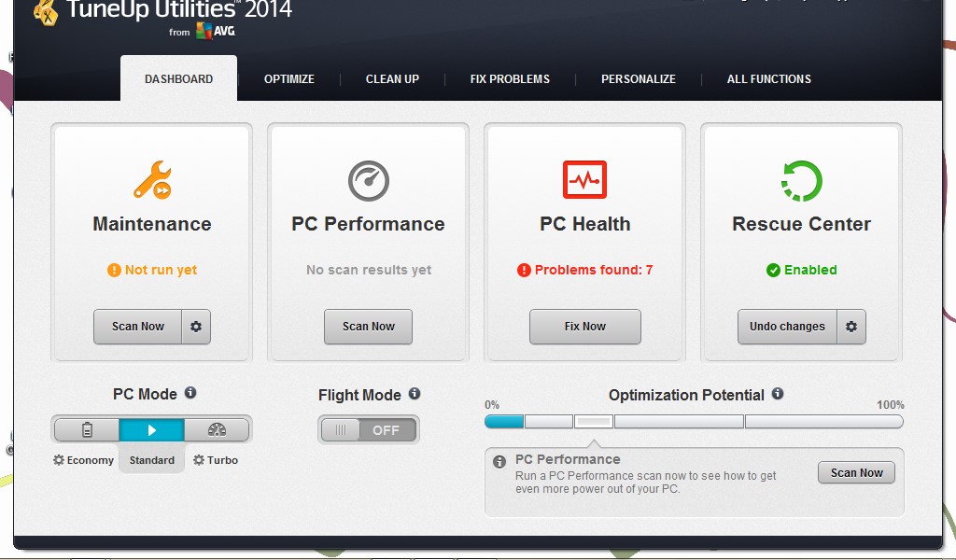Click the Rescue Center green arrow icon
This screenshot has height=560, width=956.
point(802,180)
